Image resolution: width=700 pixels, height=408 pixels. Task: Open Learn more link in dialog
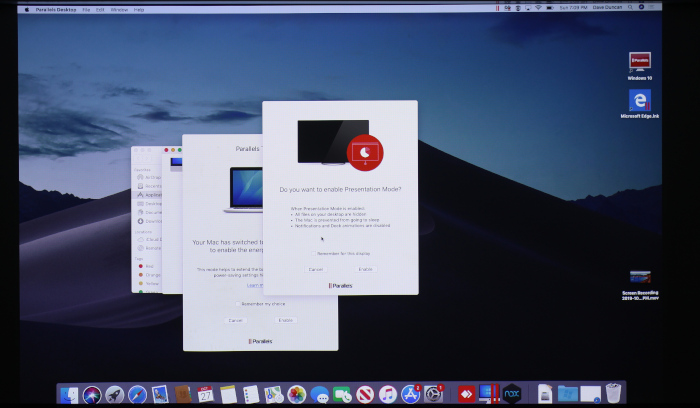255,285
